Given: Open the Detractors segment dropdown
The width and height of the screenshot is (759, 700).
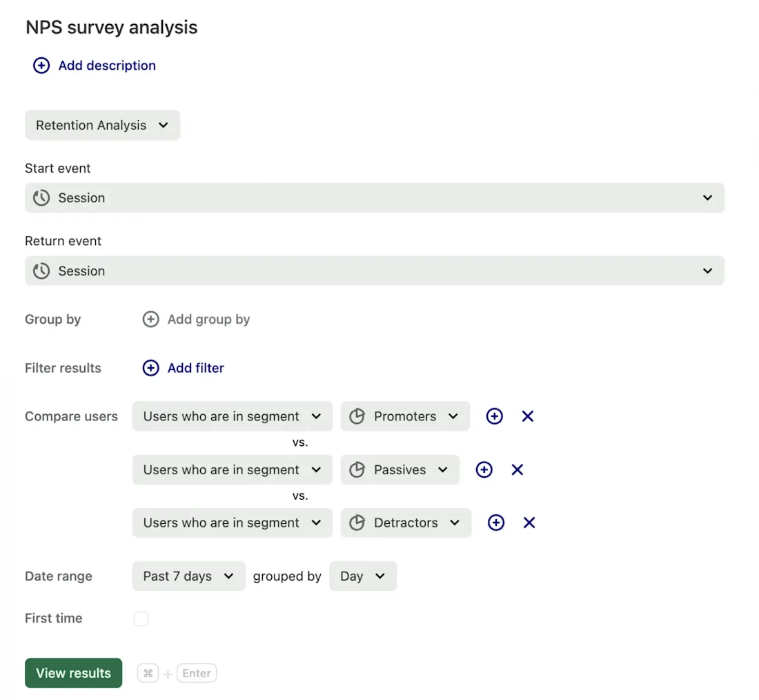Looking at the screenshot, I should [x=406, y=523].
